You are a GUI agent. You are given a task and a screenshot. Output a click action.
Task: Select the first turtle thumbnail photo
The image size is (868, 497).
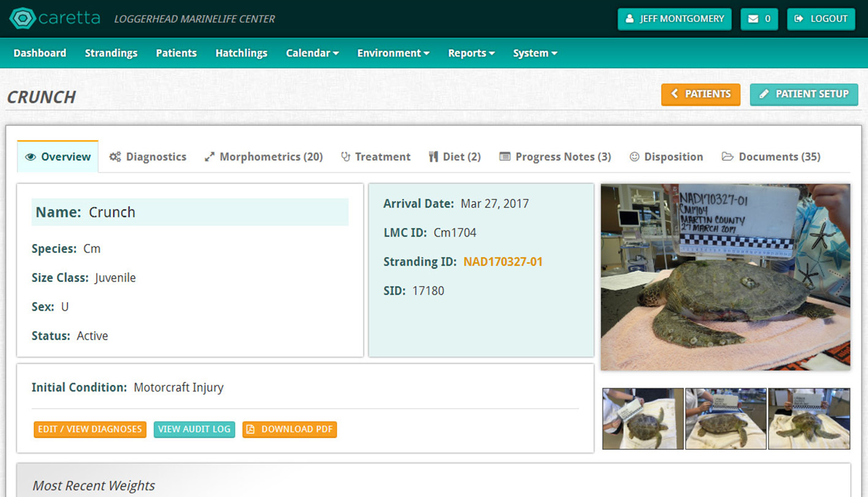[x=642, y=419]
